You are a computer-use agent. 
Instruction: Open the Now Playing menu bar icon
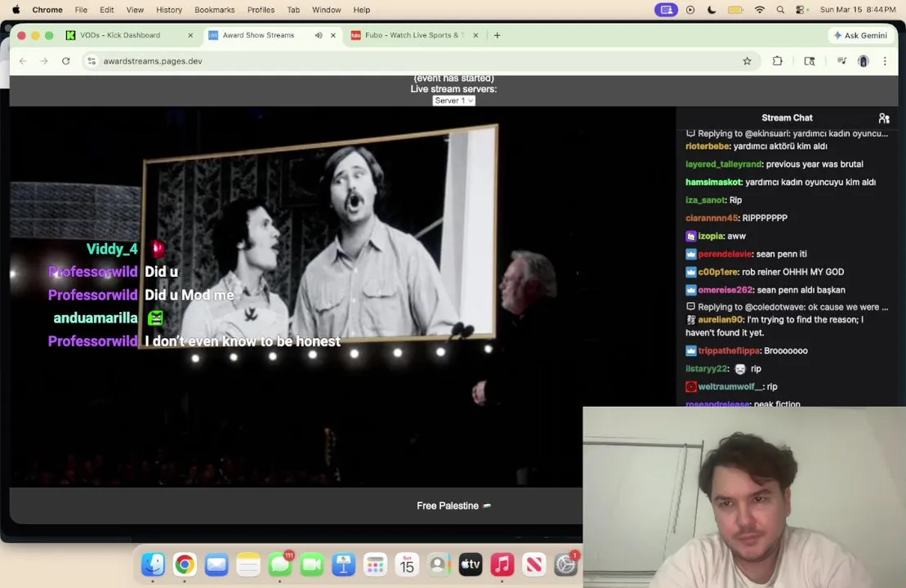690,10
